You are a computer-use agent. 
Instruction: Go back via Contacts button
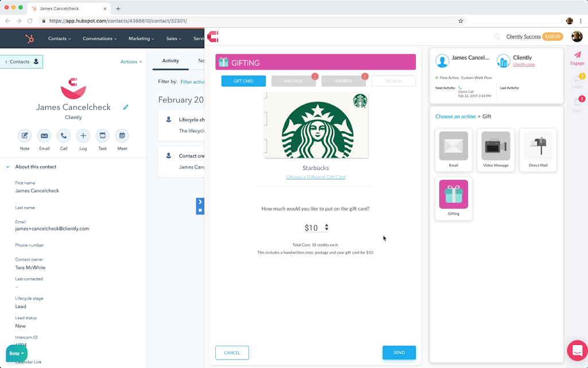tap(21, 62)
